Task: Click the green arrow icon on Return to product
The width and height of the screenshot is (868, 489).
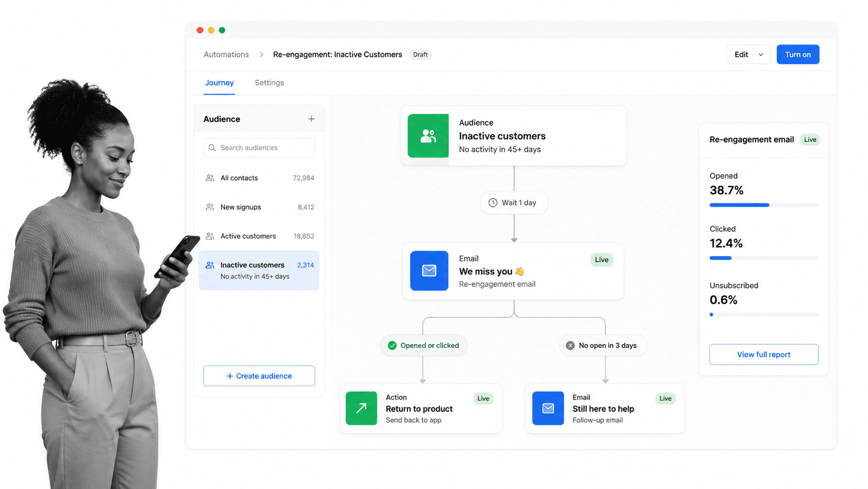Action: (x=361, y=408)
